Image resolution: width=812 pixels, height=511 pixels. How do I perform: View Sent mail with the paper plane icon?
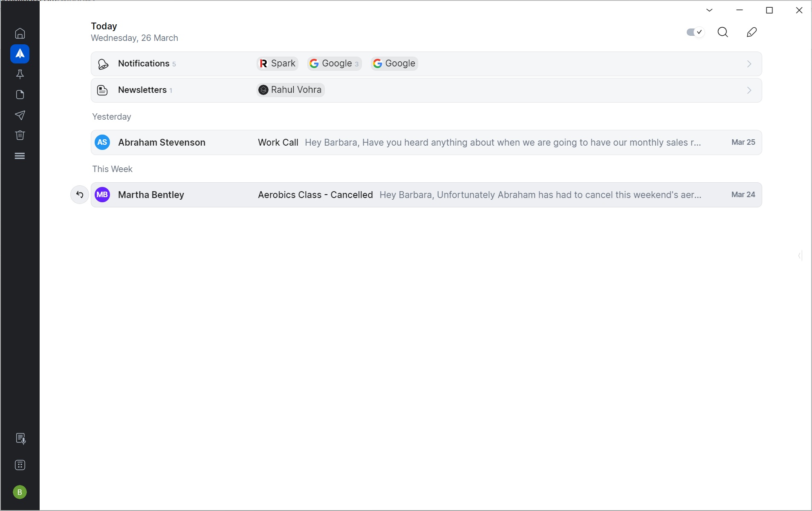coord(20,115)
